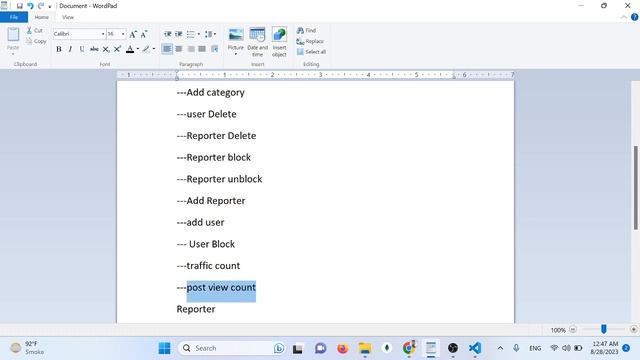This screenshot has height=360, width=640.
Task: Toggle Superscript formatting
Action: coord(117,49)
